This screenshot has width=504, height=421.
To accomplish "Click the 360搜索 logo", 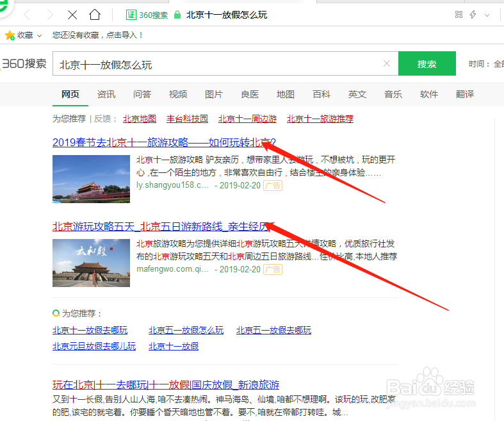I will point(24,63).
